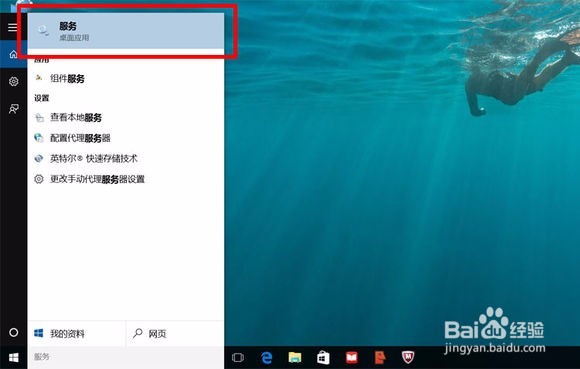580x369 pixels.
Task: Open the red book app on taskbar
Action: pyautogui.click(x=351, y=358)
